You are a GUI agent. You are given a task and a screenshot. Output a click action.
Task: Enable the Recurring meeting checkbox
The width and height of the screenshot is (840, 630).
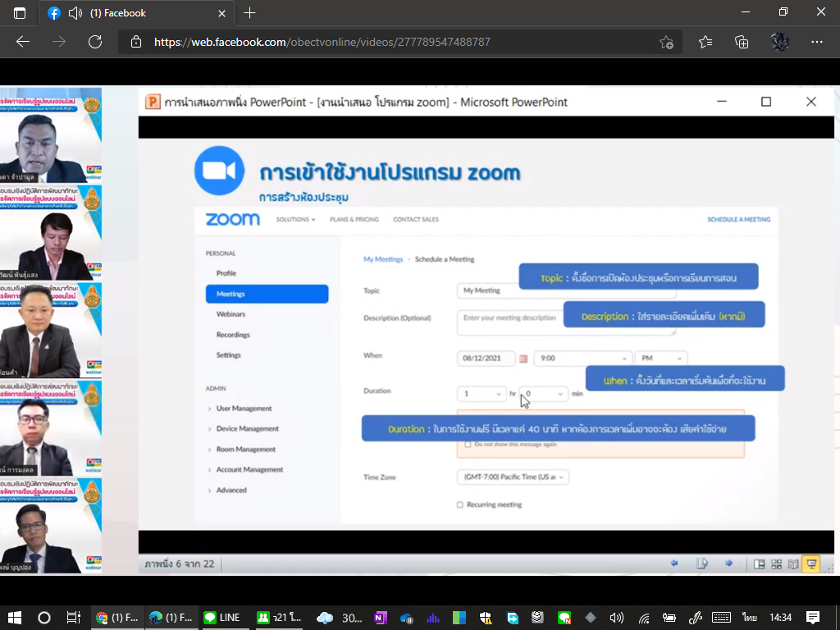coord(459,504)
